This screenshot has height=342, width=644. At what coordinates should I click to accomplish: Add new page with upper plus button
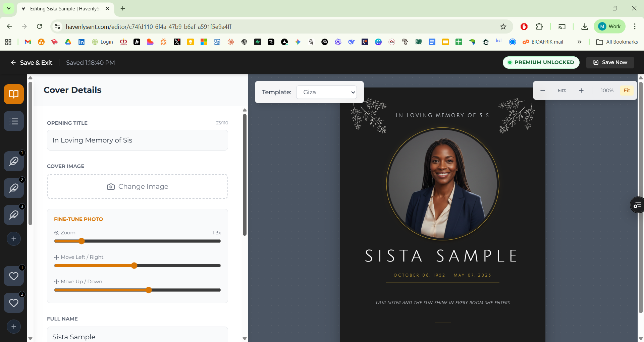click(14, 239)
